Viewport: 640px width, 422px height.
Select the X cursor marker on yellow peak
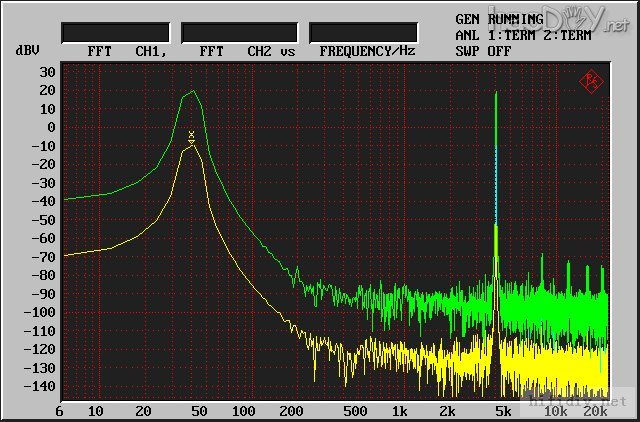[x=191, y=134]
